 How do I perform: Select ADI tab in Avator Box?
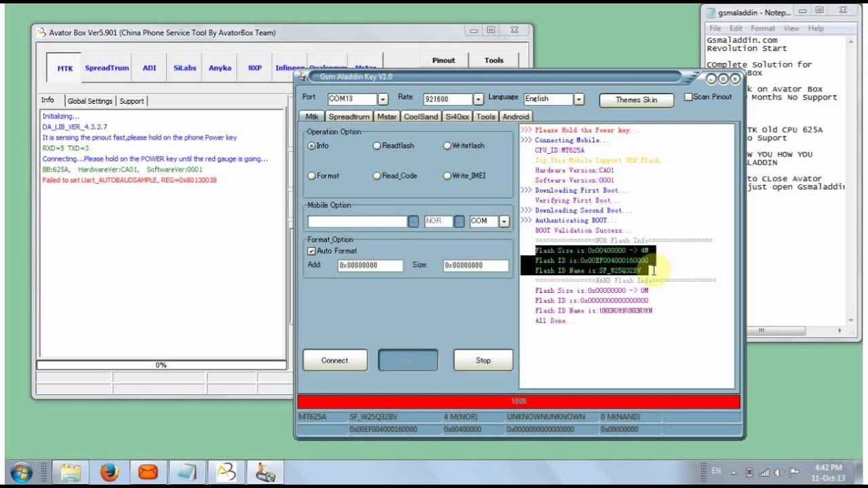tap(149, 68)
